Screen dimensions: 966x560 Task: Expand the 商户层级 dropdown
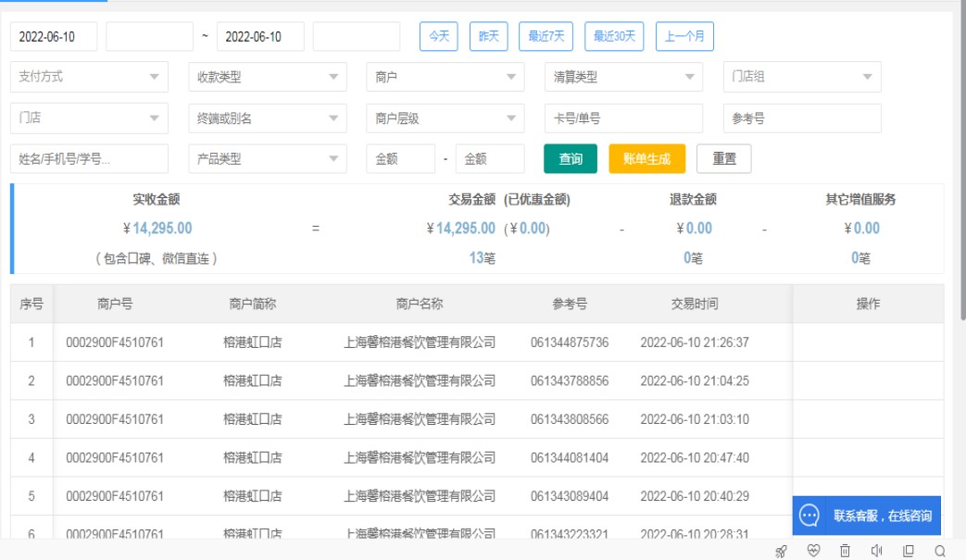tap(445, 118)
